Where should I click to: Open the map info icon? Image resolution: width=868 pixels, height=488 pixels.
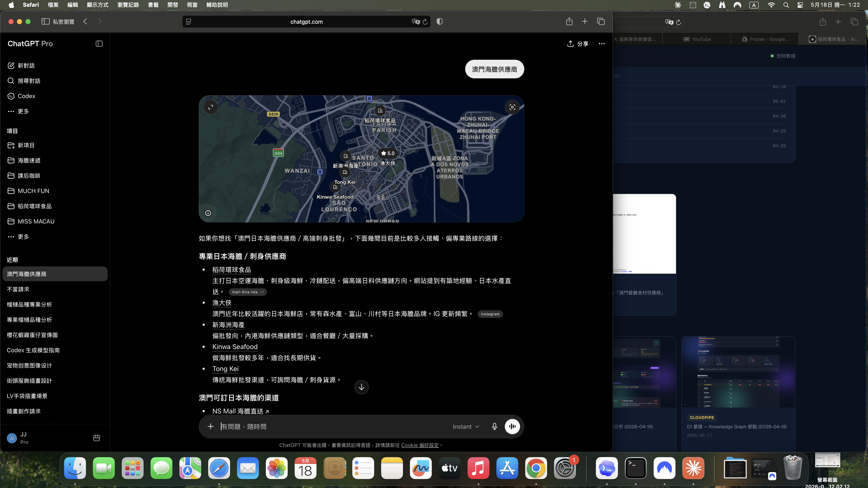click(208, 213)
